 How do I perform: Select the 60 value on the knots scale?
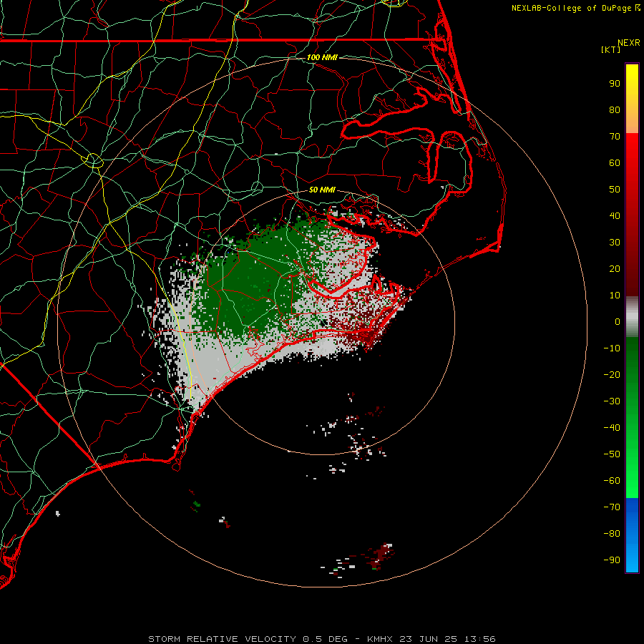pos(615,163)
